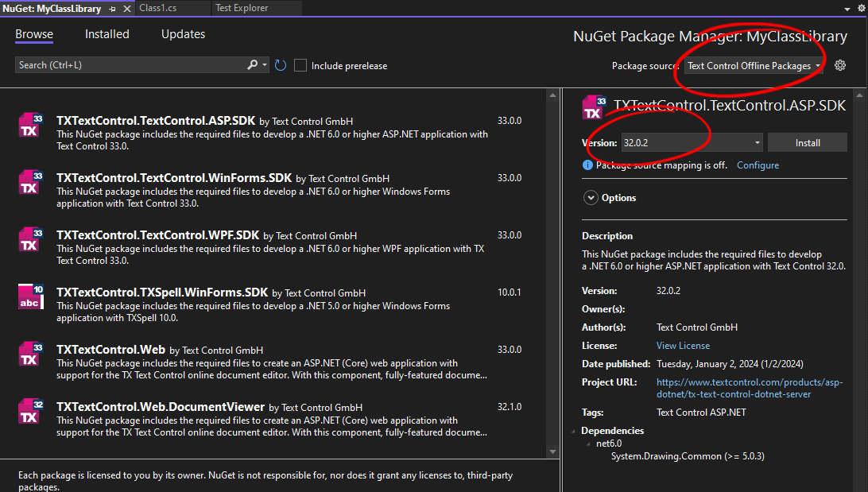Open package source settings gear
The height and width of the screenshot is (492, 868).
(839, 65)
